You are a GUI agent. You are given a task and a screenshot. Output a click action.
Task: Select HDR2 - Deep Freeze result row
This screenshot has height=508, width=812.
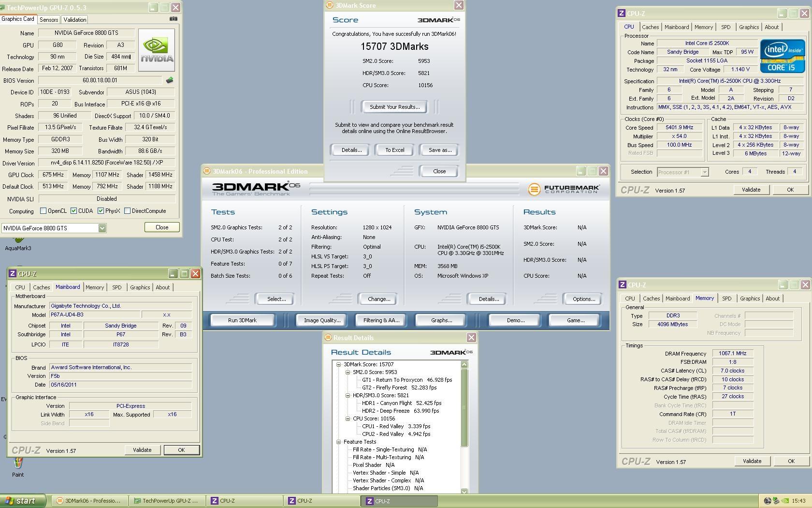[x=400, y=411]
